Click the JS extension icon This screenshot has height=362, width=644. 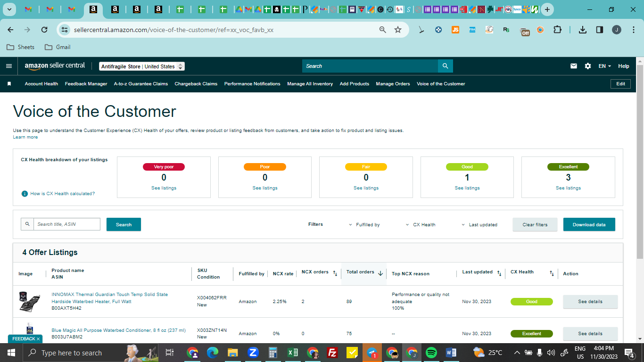455,30
